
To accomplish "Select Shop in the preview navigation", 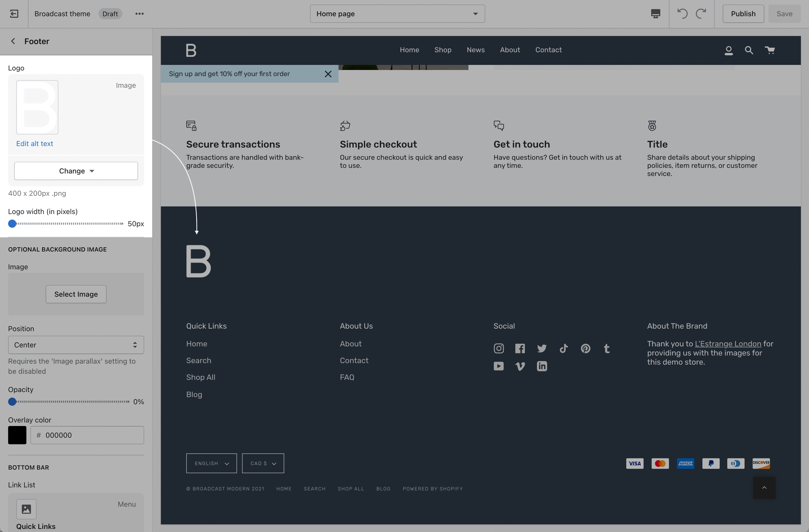I will coord(442,50).
